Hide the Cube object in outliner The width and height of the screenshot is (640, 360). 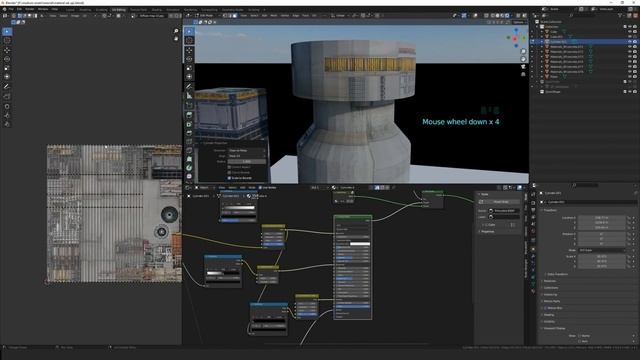tap(630, 31)
